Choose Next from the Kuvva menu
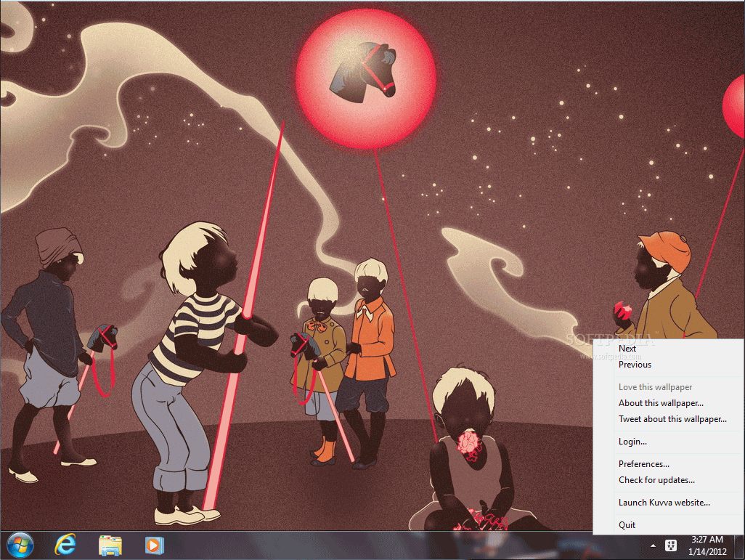This screenshot has height=560, width=745. tap(669, 349)
